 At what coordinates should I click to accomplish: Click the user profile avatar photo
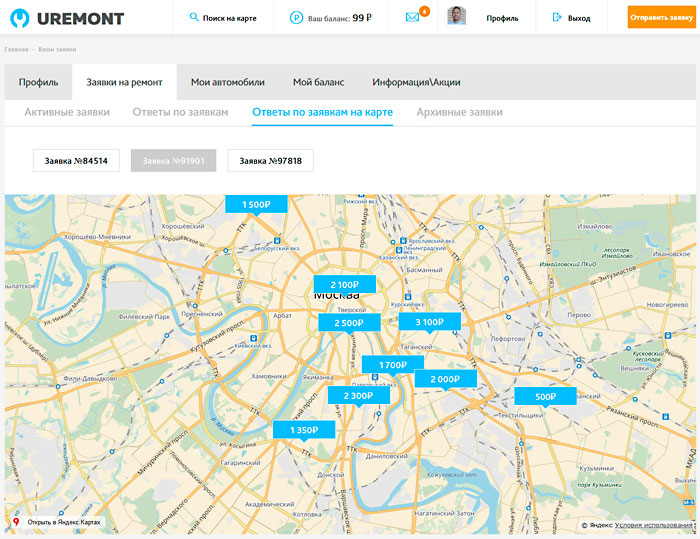tap(456, 17)
